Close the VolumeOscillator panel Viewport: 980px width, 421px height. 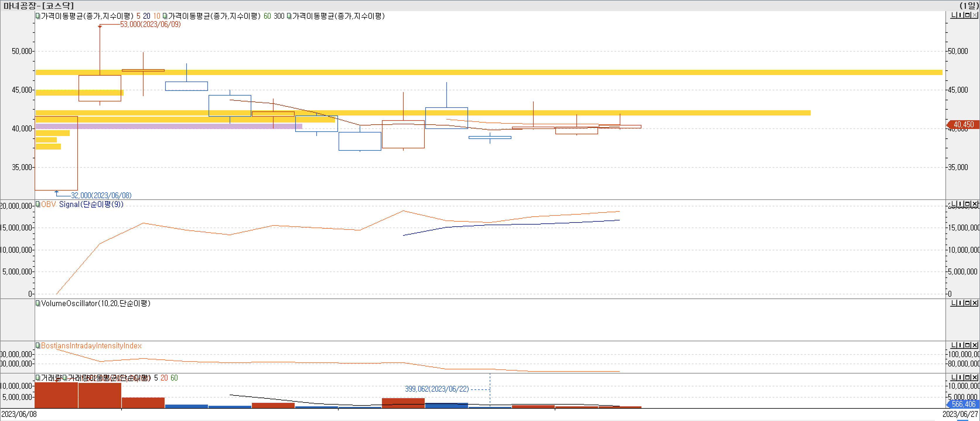pyautogui.click(x=975, y=303)
